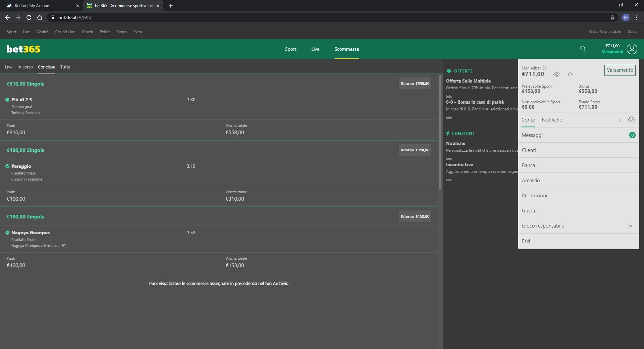
Task: Open the browser home page
Action: click(x=40, y=17)
